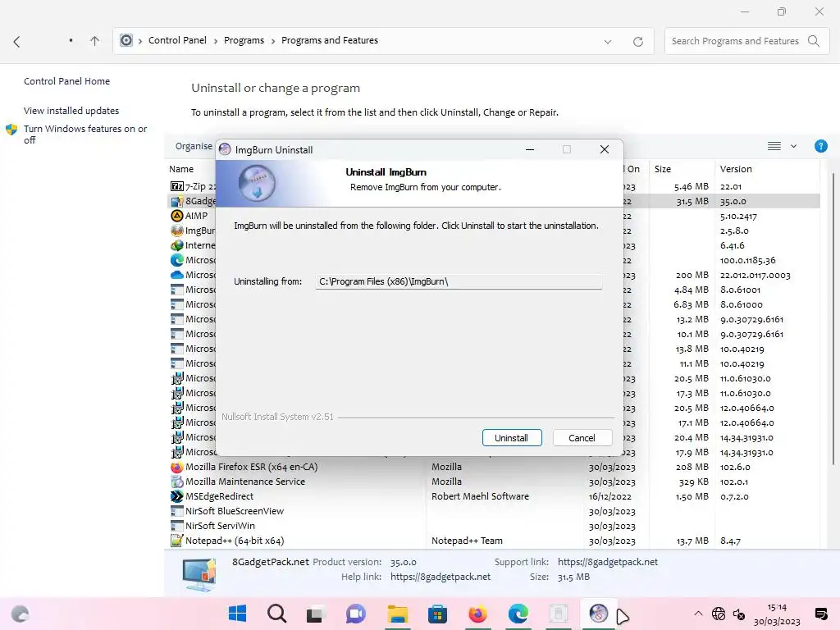Viewport: 840px width, 630px height.
Task: Expand the address bar history dropdown
Action: point(608,41)
